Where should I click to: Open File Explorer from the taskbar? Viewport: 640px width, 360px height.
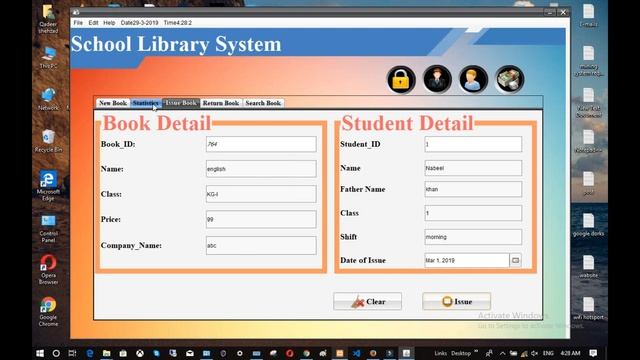click(x=107, y=353)
